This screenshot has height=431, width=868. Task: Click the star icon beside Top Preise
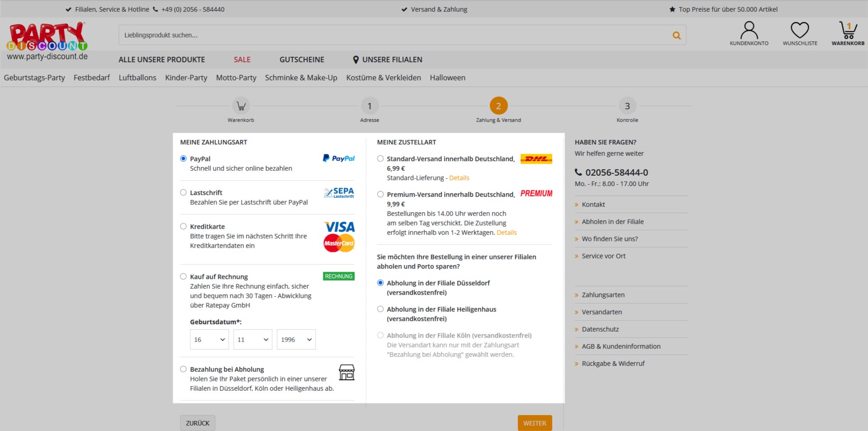coord(672,9)
